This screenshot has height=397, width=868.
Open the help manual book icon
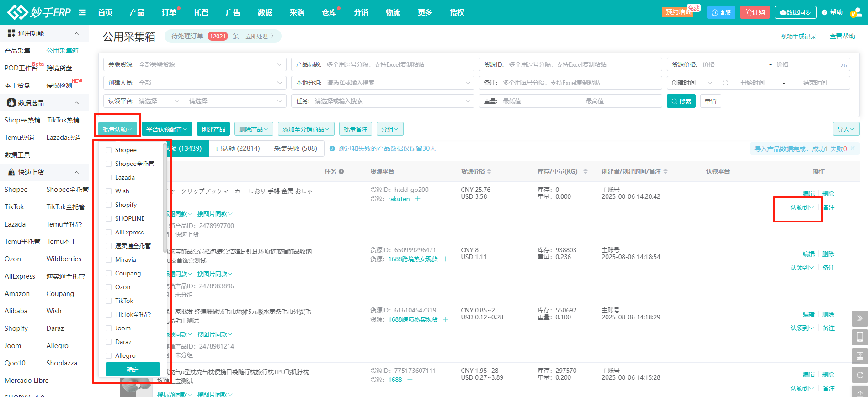(x=860, y=356)
